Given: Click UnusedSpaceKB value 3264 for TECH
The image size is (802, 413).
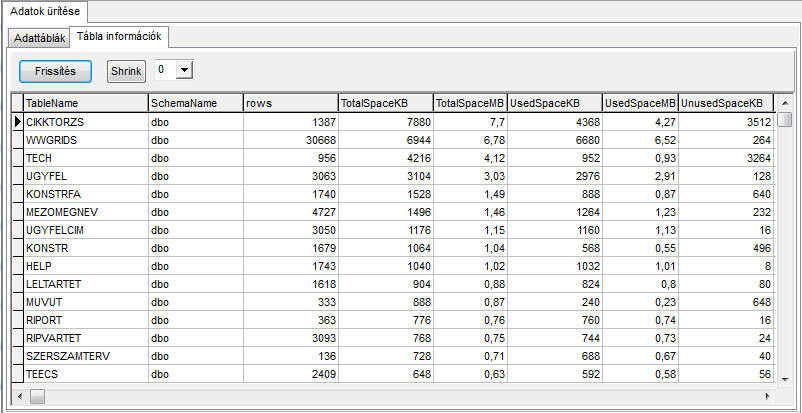Looking at the screenshot, I should click(x=726, y=158).
